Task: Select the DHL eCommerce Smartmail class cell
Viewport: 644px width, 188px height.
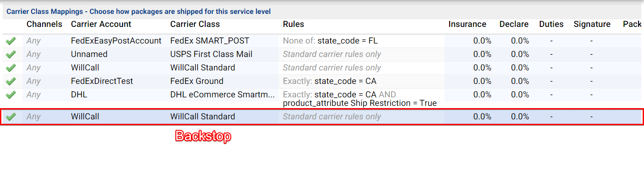Action: point(222,95)
